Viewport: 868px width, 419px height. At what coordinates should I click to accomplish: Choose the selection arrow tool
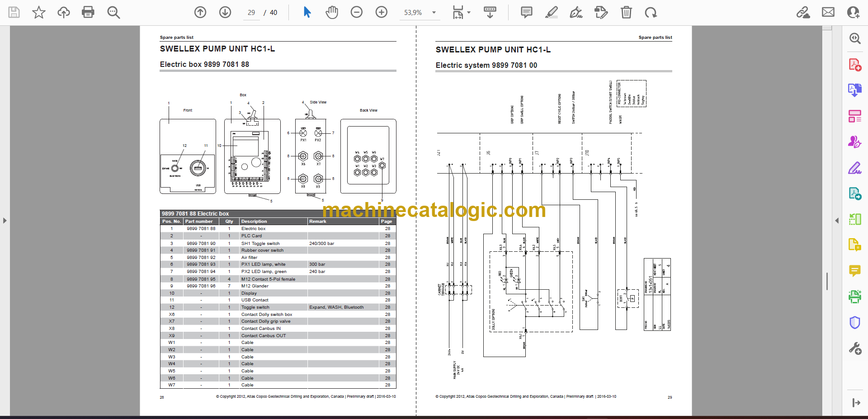coord(307,12)
